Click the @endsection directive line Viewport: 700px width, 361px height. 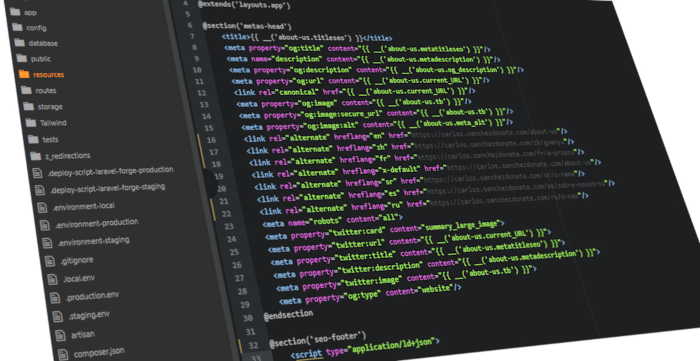tap(288, 315)
